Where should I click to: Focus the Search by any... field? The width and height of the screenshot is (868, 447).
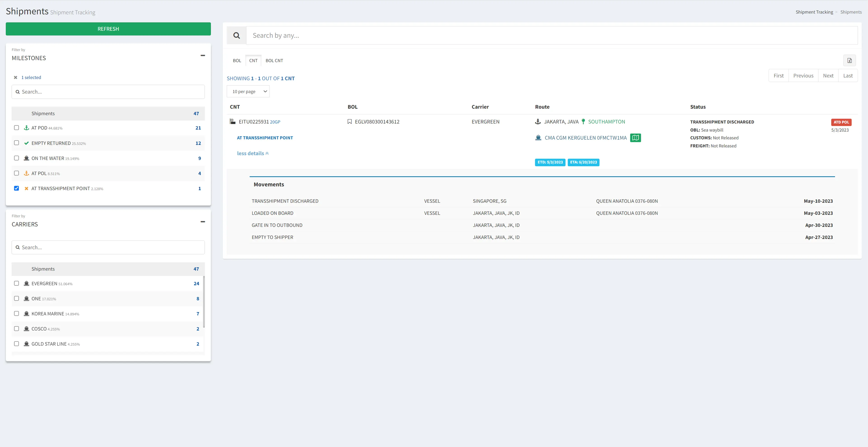[x=552, y=35]
